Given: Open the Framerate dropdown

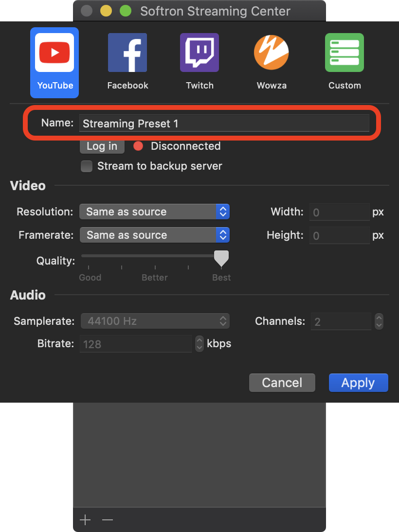Looking at the screenshot, I should click(155, 235).
